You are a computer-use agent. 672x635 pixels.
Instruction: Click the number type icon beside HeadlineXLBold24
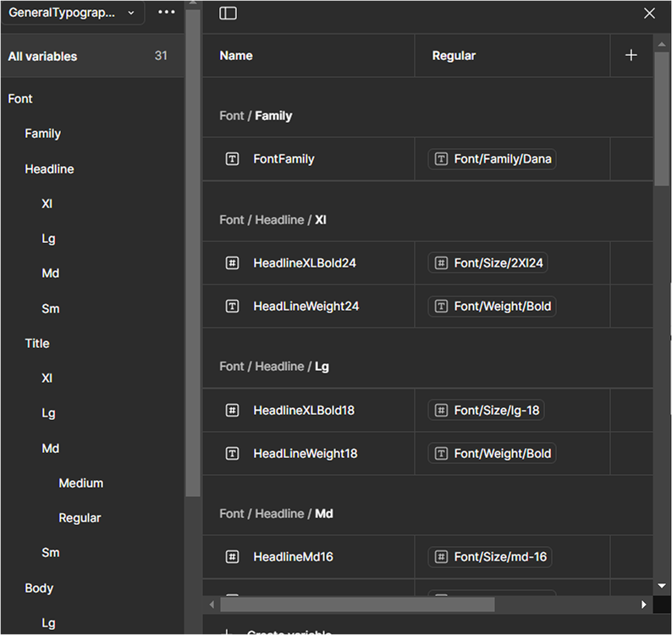pyautogui.click(x=232, y=263)
